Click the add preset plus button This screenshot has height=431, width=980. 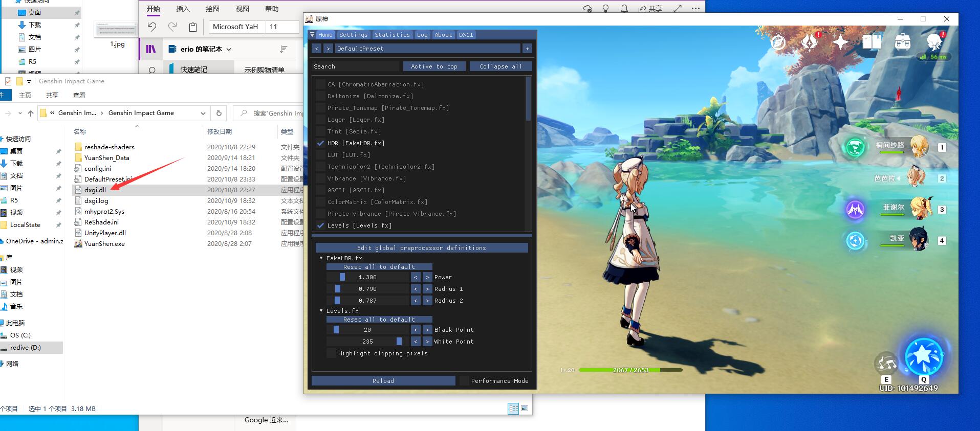tap(527, 49)
